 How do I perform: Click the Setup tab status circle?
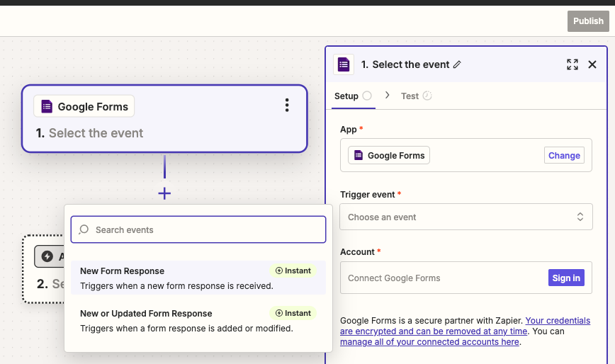click(367, 96)
